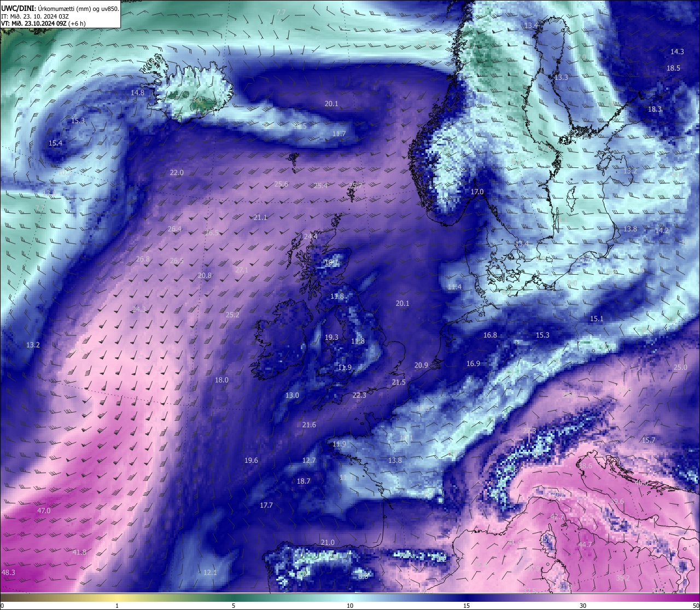Select the 18.0 value on the map
The image size is (700, 610).
221,380
